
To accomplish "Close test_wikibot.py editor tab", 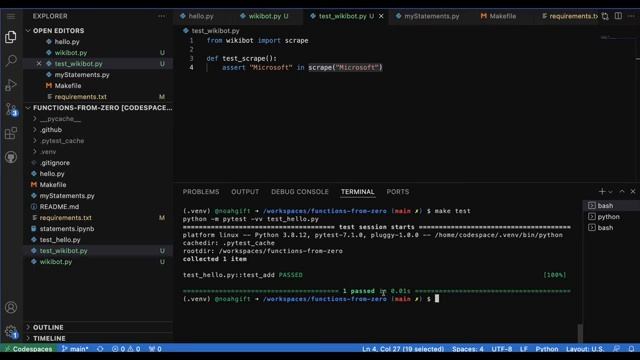I will click(381, 16).
